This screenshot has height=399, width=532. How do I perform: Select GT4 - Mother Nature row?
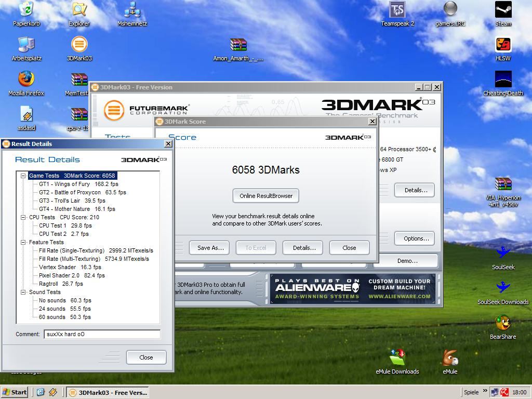click(x=77, y=209)
